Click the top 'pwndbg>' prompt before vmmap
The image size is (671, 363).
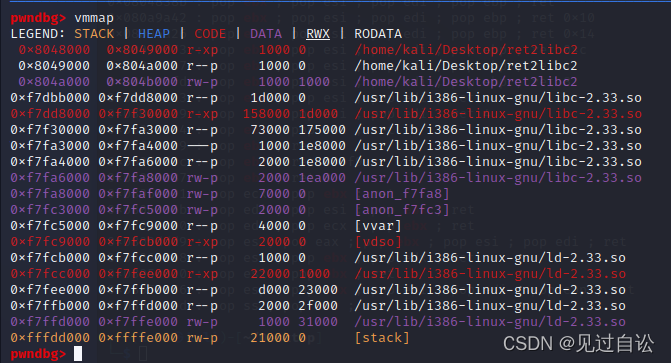click(39, 18)
